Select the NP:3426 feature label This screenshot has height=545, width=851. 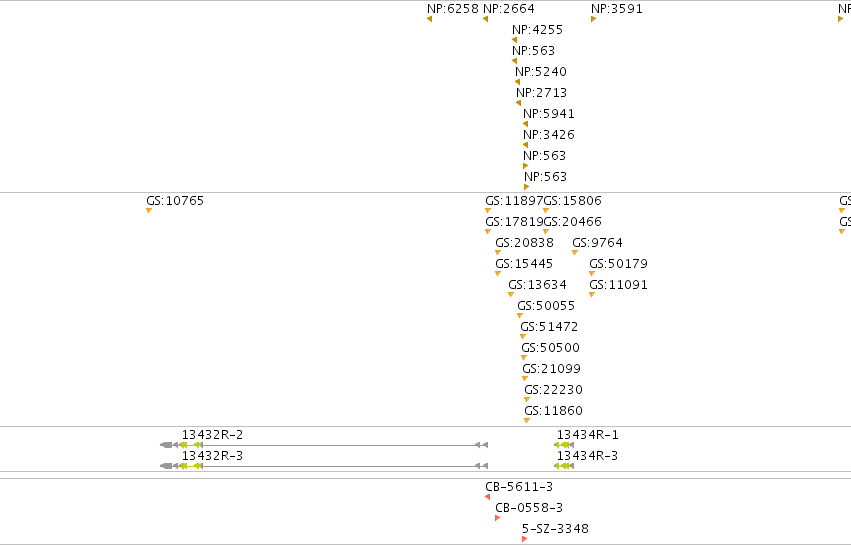(549, 135)
